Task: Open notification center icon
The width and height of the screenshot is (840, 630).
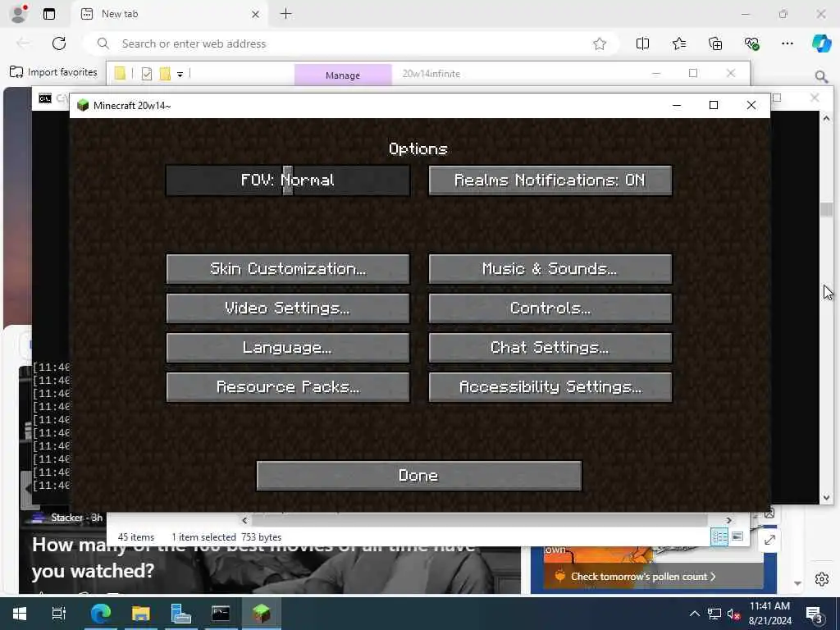Action: 815,614
